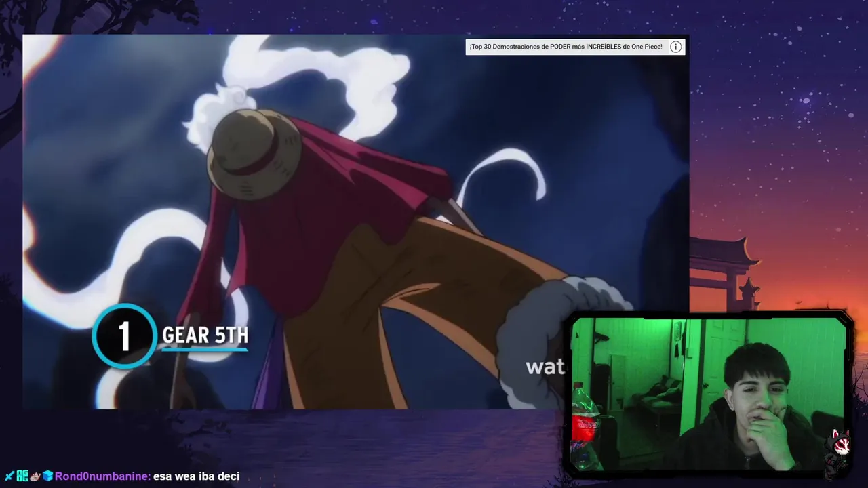Viewport: 868px width, 488px height.
Task: Click the cat emote badge in chat
Action: pyautogui.click(x=35, y=476)
